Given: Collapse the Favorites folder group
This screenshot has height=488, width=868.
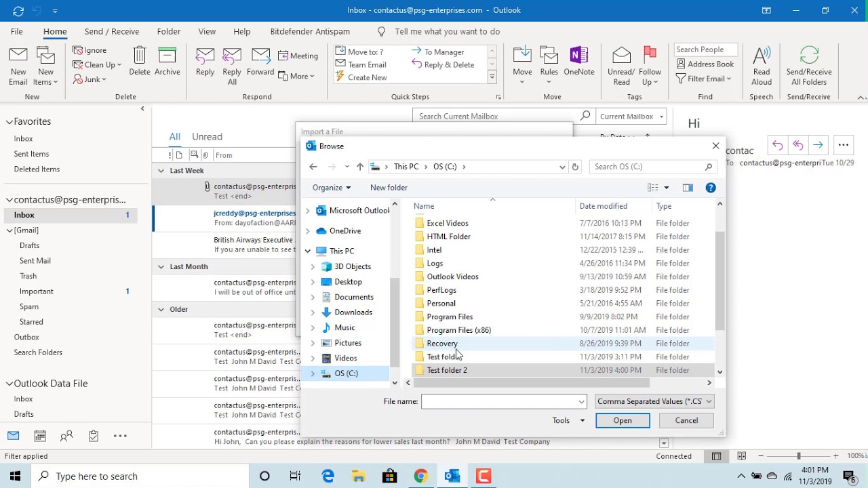Looking at the screenshot, I should (9, 122).
